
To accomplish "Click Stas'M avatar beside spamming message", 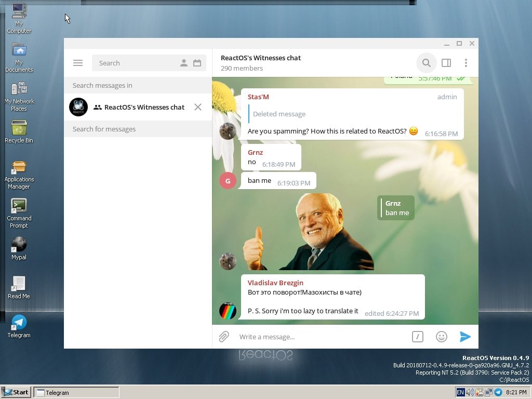I will tap(228, 131).
